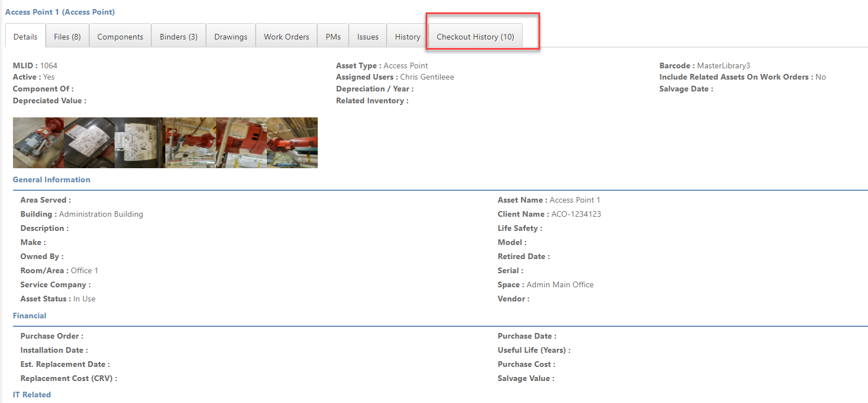Click the Purchase Date label
868x403 pixels.
[x=527, y=336]
